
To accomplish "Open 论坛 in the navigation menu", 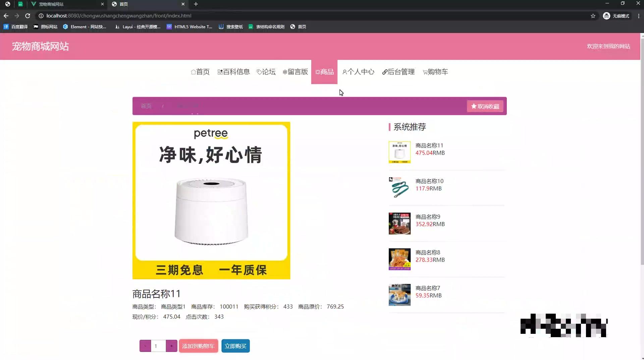I will tap(266, 72).
